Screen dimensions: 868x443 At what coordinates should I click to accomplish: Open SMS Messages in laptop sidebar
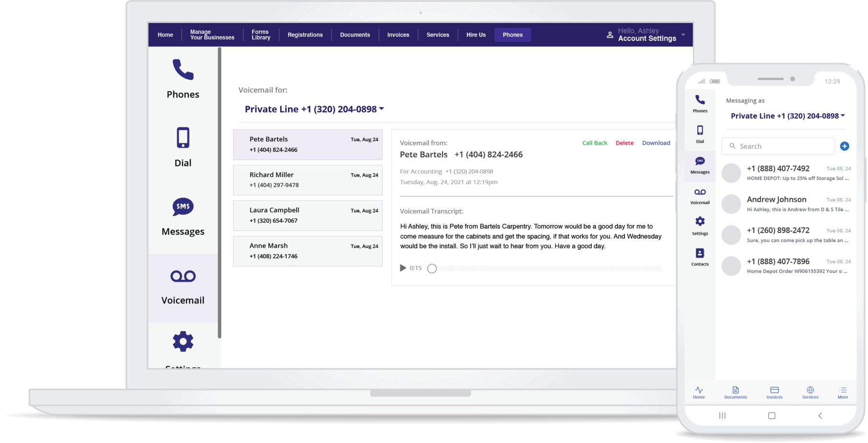click(x=183, y=207)
